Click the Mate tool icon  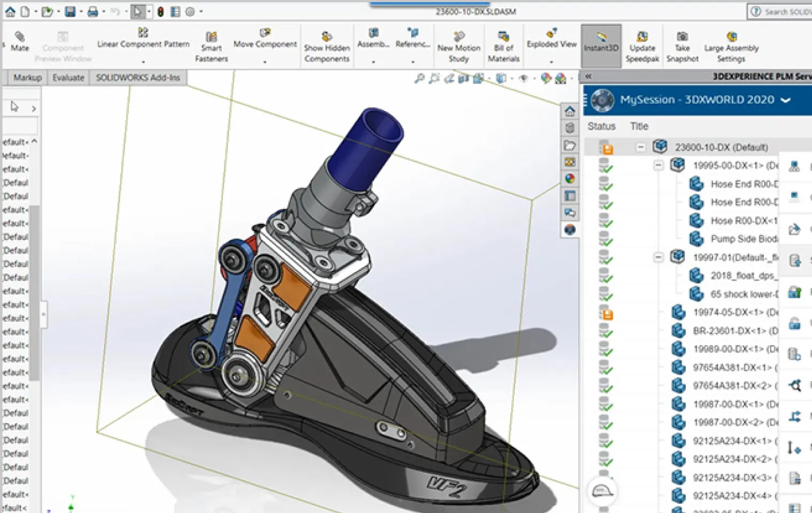coord(20,37)
